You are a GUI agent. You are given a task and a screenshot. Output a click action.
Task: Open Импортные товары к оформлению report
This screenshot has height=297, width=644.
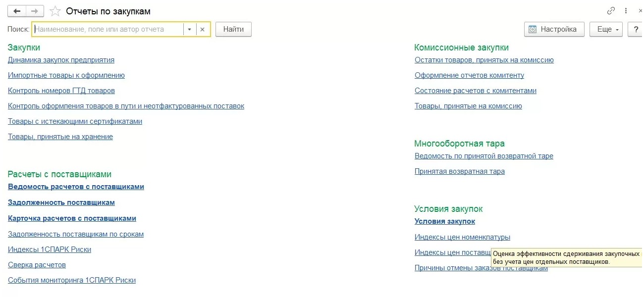pyautogui.click(x=66, y=75)
